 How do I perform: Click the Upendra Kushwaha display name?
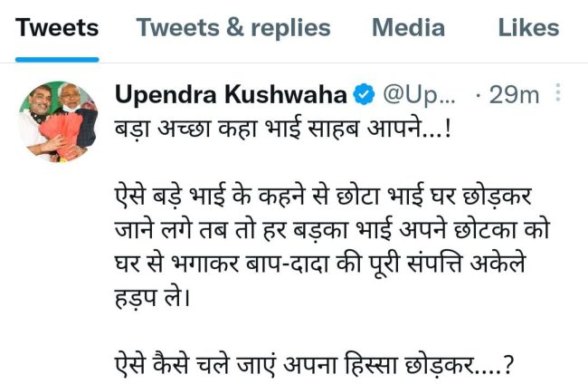(231, 94)
